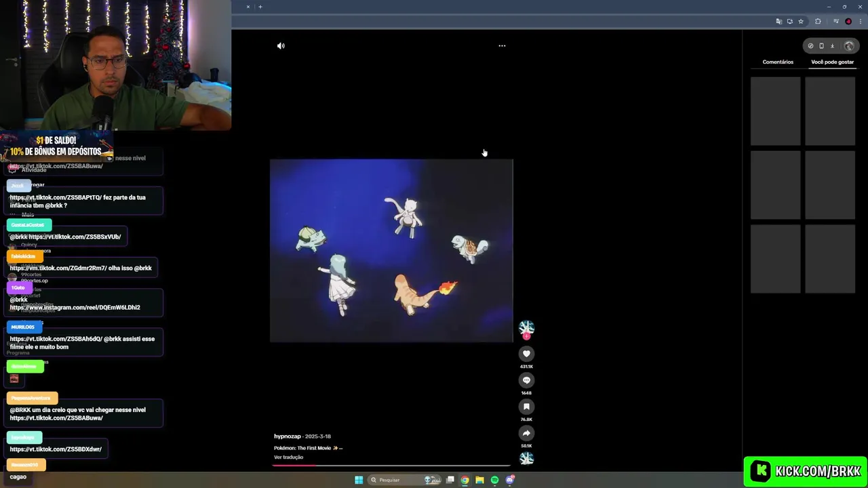Like the video with heart icon
The height and width of the screenshot is (488, 868).
point(526,354)
